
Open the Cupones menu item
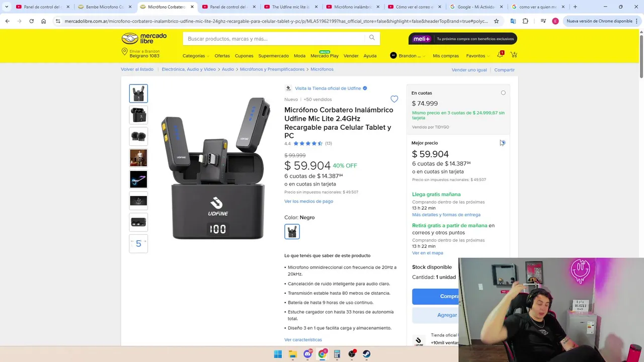click(244, 56)
